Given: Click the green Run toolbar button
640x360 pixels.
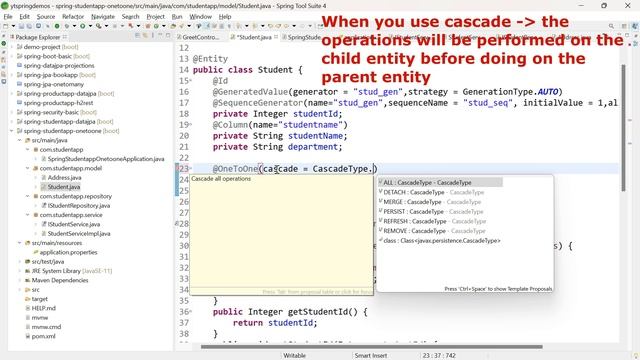Looking at the screenshot, I should point(82,26).
